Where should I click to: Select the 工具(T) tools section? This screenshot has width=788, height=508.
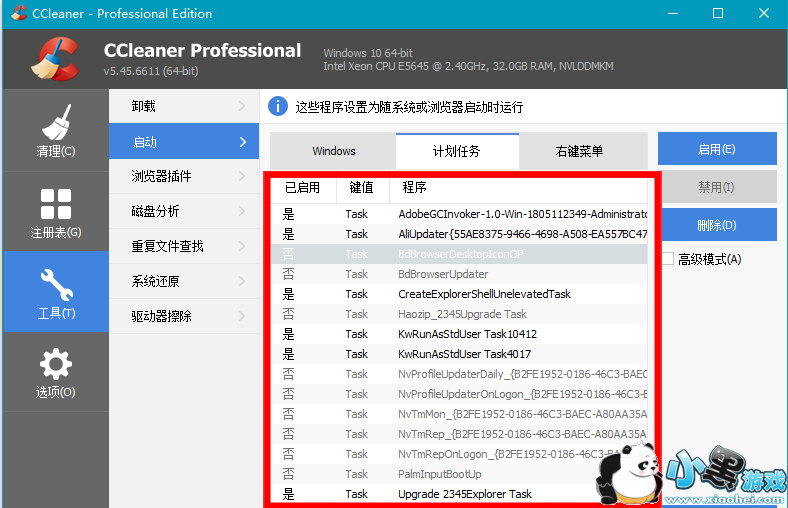56,291
